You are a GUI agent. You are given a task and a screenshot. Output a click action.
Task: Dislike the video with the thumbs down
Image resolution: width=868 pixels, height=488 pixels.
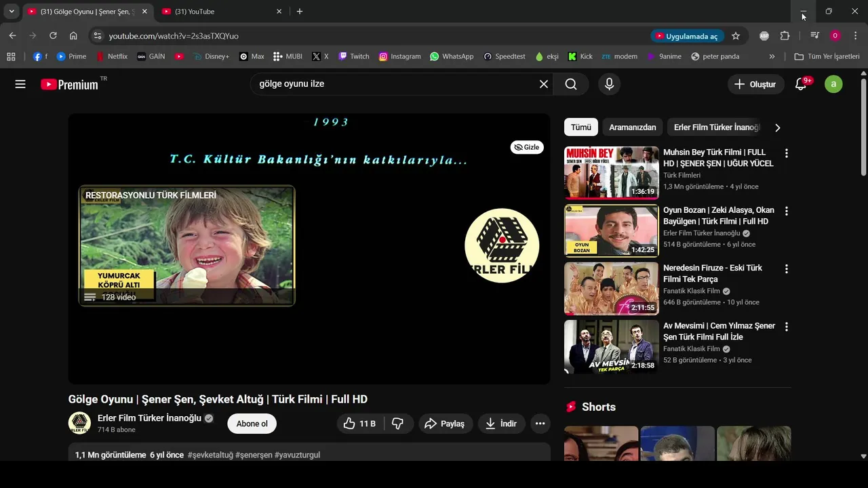398,424
